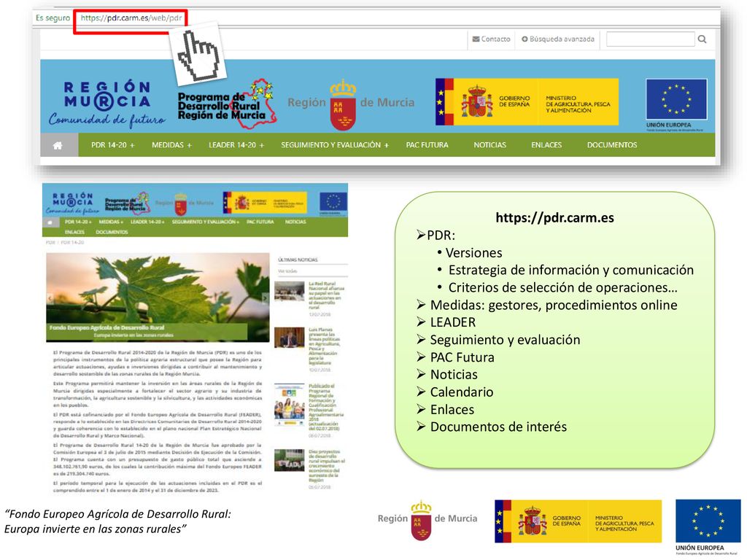Select Medidas: gestores, procedimientos online text

tap(554, 306)
